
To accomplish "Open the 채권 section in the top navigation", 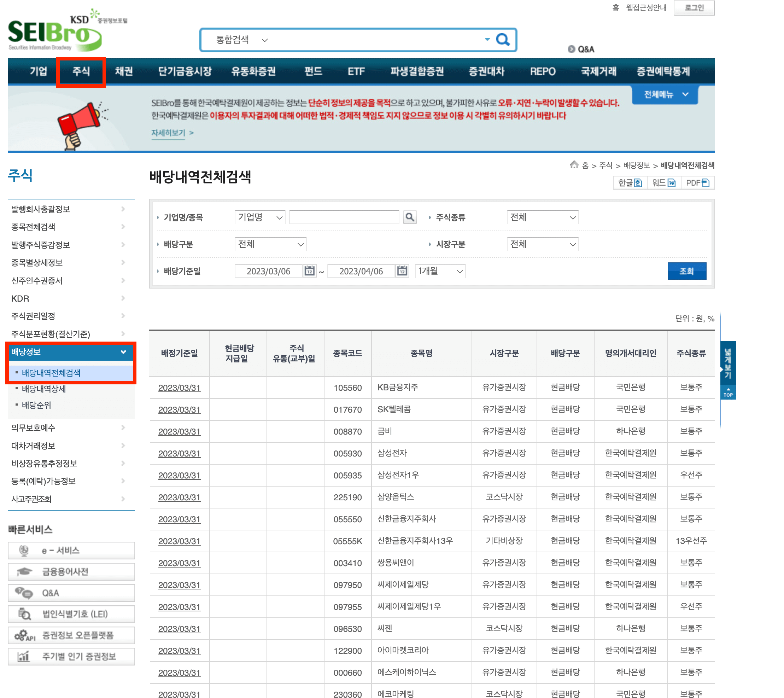I will (123, 71).
